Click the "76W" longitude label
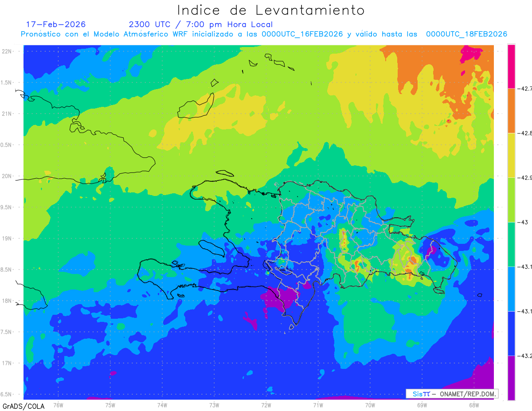 59,405
